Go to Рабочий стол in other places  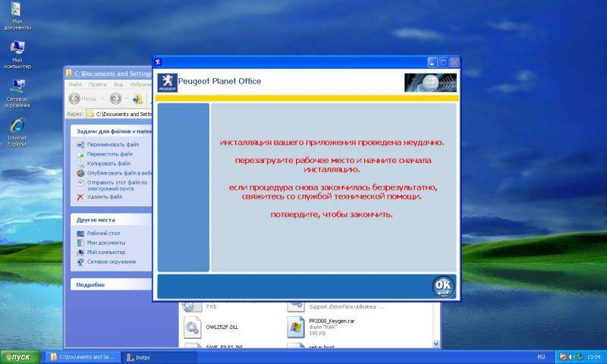103,233
